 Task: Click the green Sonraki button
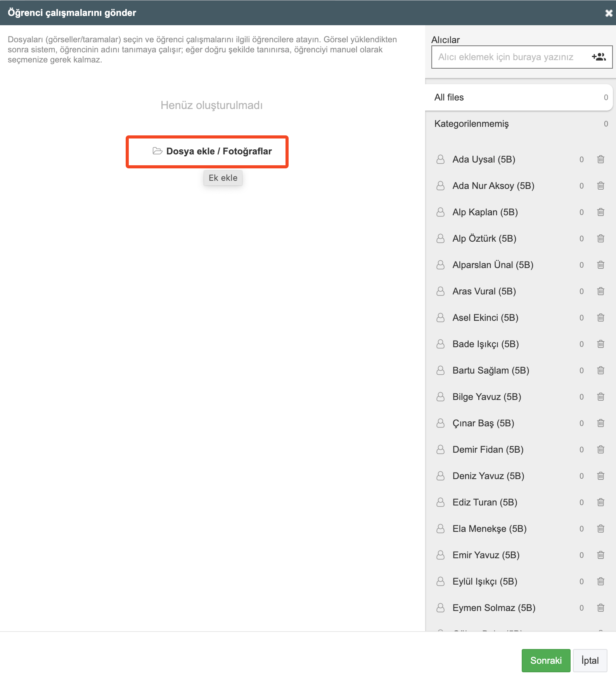(546, 661)
